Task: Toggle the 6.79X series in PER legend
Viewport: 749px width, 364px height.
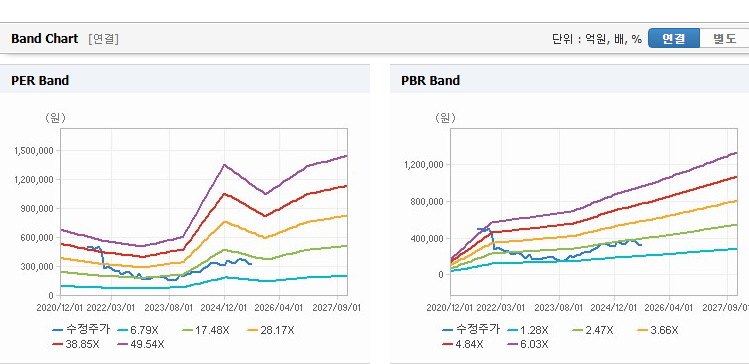Action: (138, 330)
